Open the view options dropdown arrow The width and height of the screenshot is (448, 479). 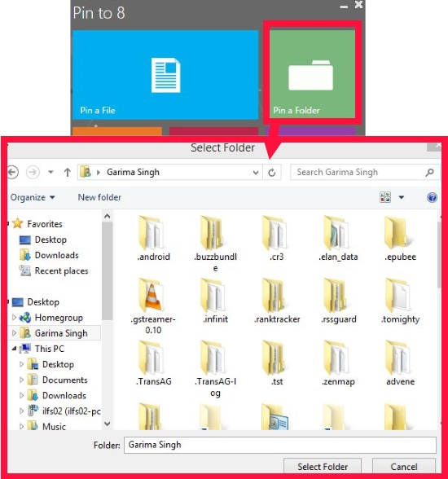click(x=402, y=198)
